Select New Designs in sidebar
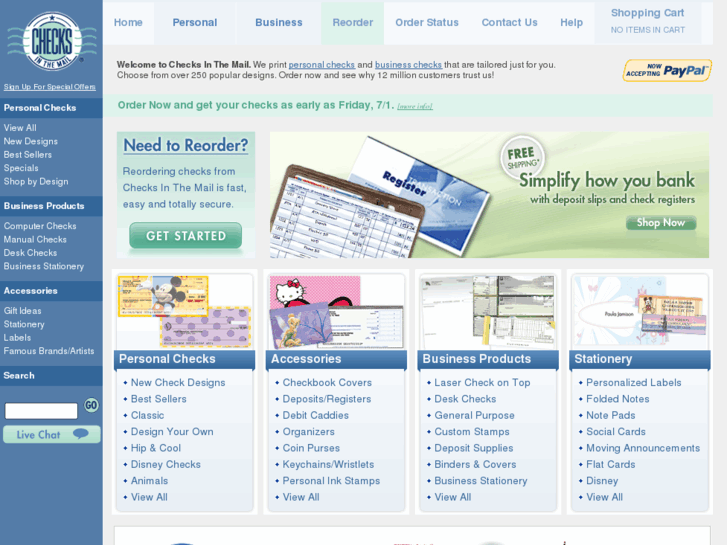 pos(31,141)
